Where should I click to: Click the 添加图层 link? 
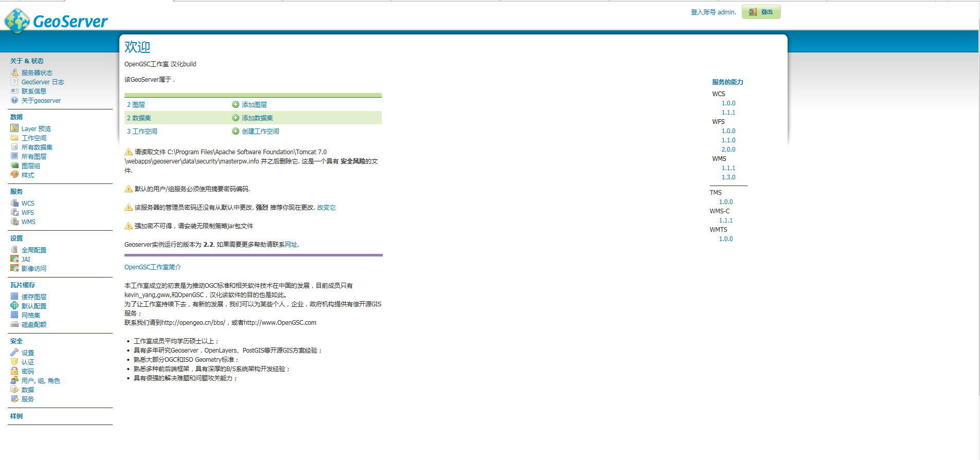point(254,105)
